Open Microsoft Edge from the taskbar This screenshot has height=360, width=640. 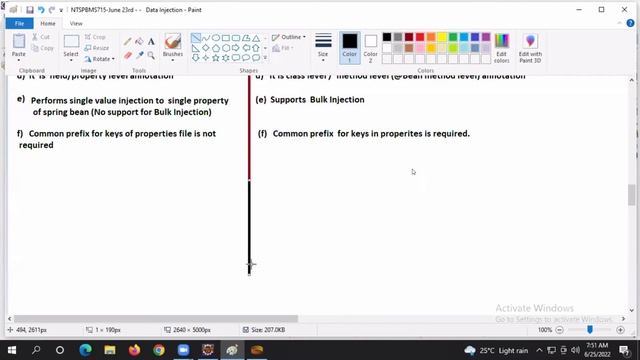[85, 350]
